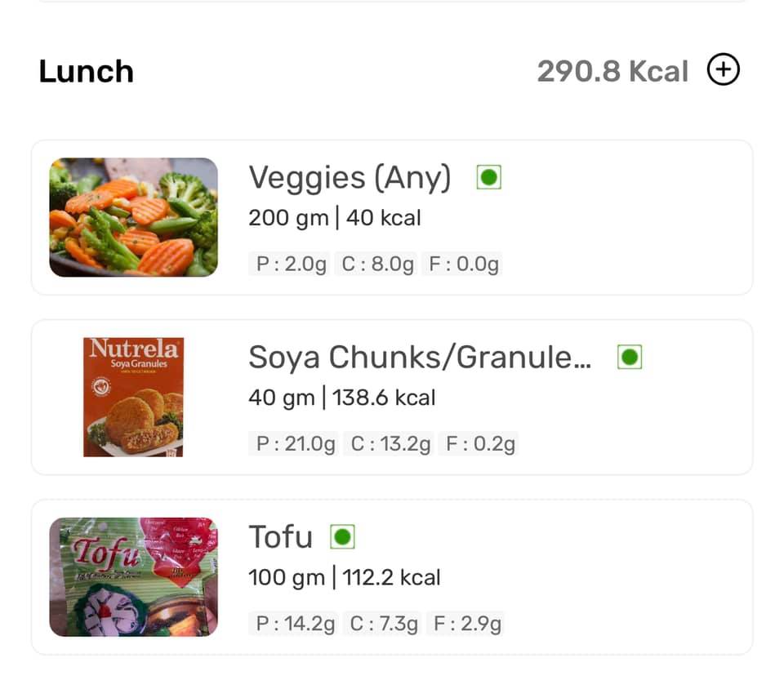
Task: Tap the carbs tag C: 13.2g on Soya Chunks
Action: point(390,444)
